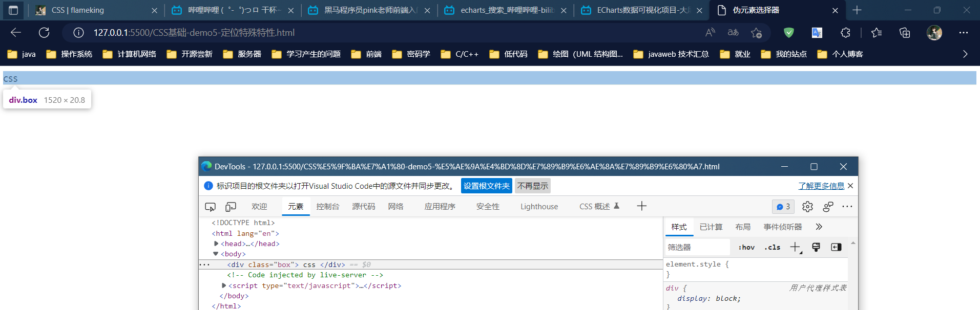Expand the script type="text/javascript" node
The width and height of the screenshot is (980, 310).
[224, 285]
